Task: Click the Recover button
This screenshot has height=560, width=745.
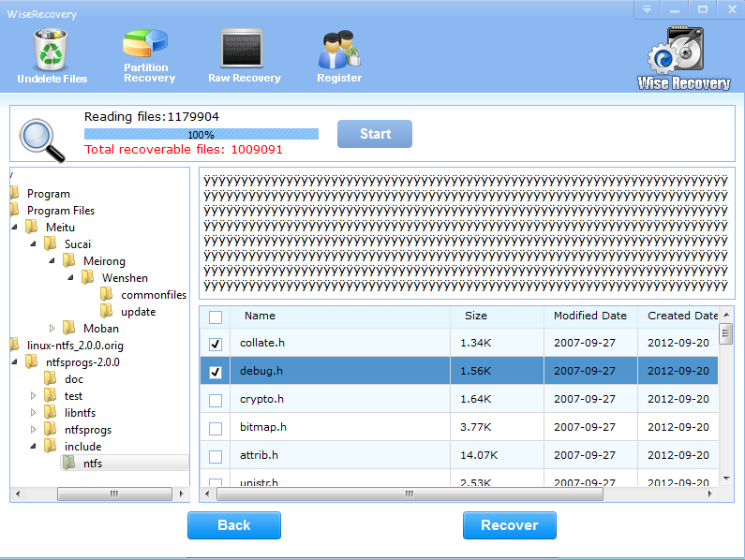Action: [510, 525]
